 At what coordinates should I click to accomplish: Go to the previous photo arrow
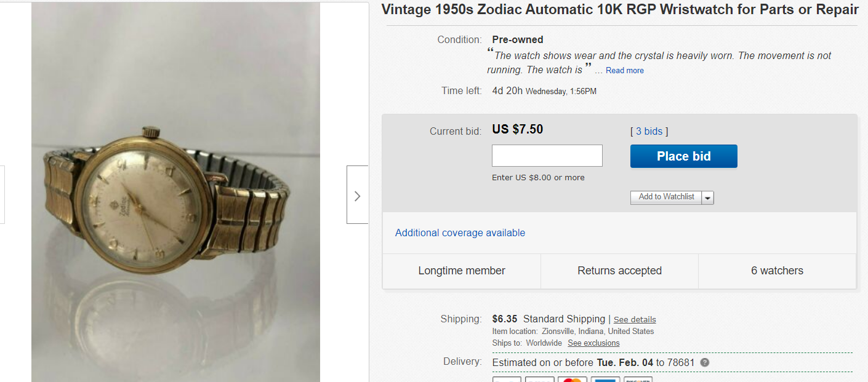click(x=2, y=194)
